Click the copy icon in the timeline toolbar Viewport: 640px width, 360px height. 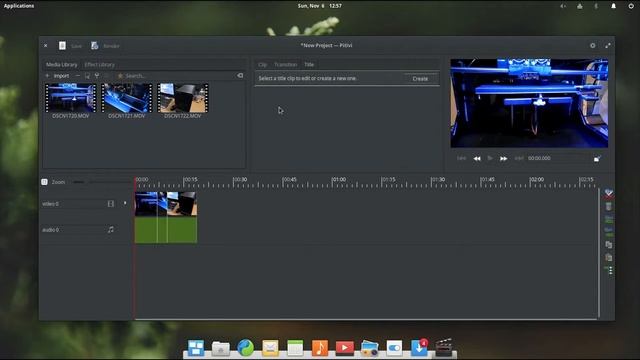pos(609,245)
